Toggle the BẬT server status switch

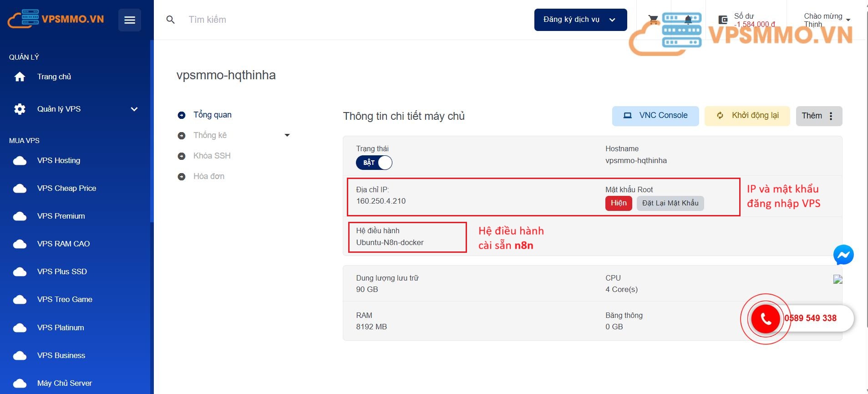pyautogui.click(x=374, y=163)
